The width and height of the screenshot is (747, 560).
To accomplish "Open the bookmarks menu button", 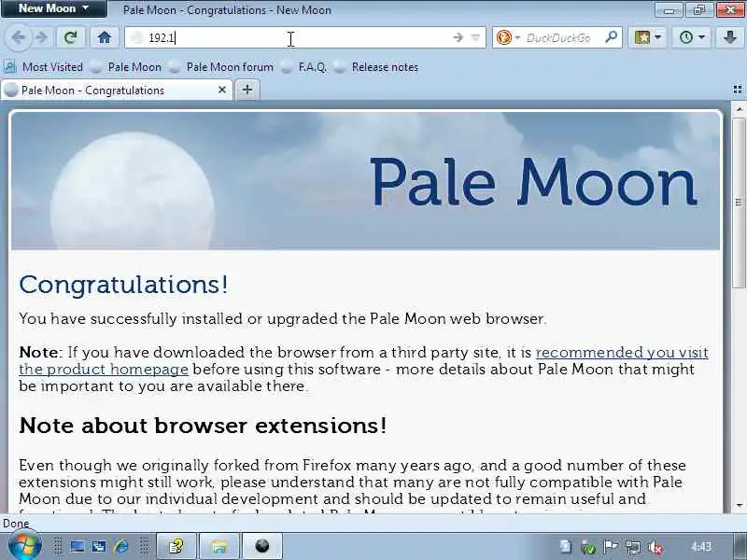I will point(641,37).
